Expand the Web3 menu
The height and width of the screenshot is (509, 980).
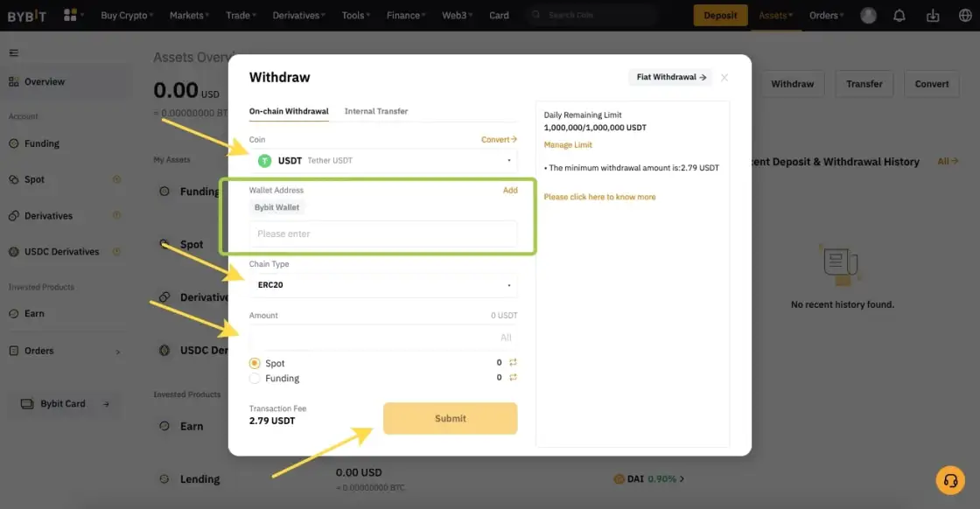pos(457,15)
